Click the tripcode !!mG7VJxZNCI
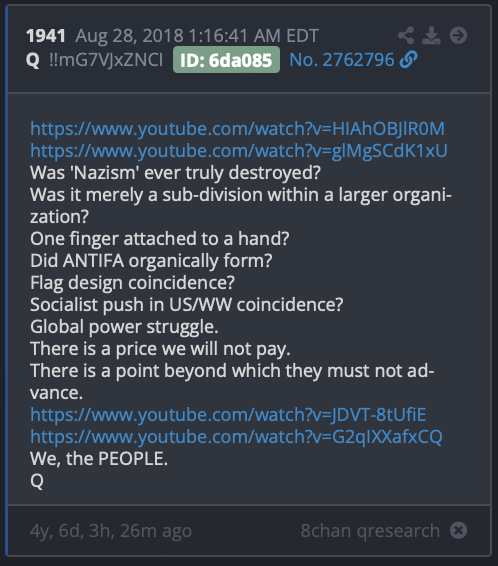Viewport: 498px width, 566px height. coord(106,60)
